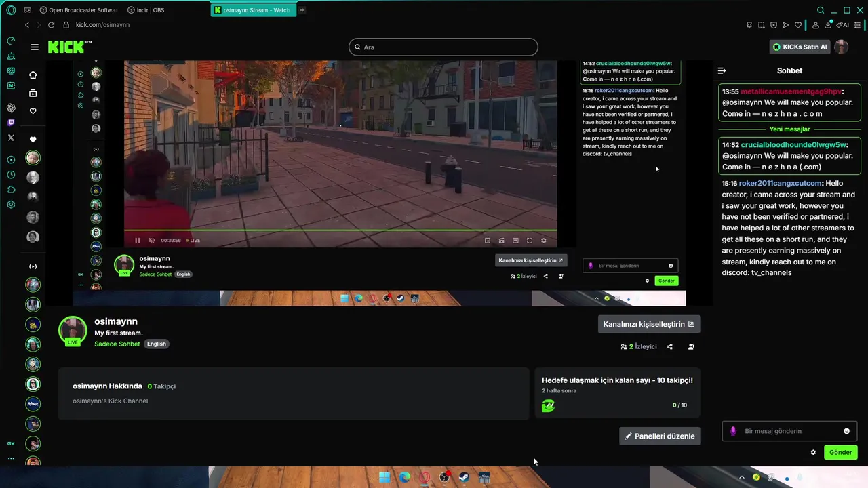868x488 pixels.
Task: Switch to Open Broadcaster Software tab
Action: click(x=78, y=10)
